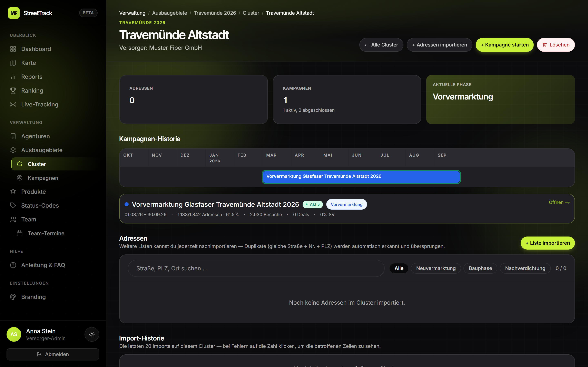Click the Status-Codes tag icon

tap(13, 206)
